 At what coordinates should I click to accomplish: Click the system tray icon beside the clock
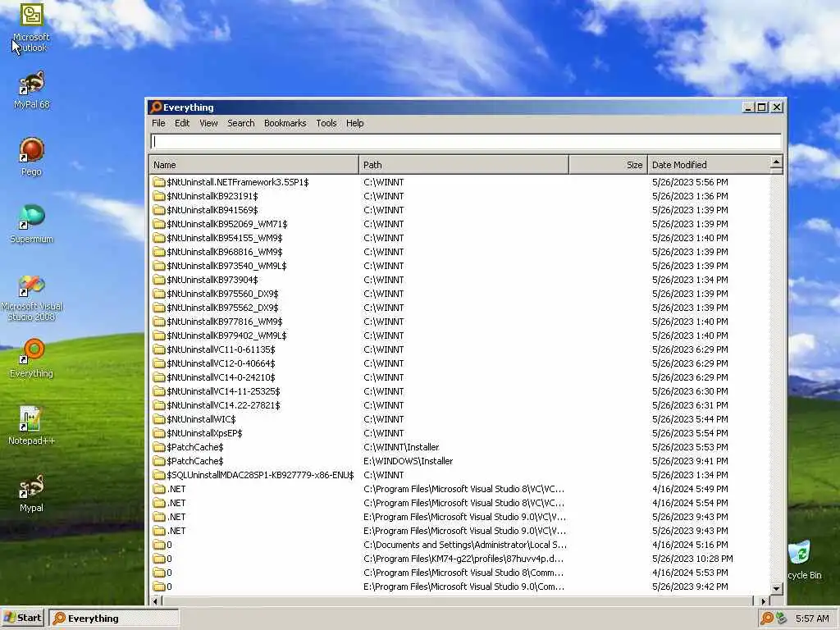coord(782,619)
